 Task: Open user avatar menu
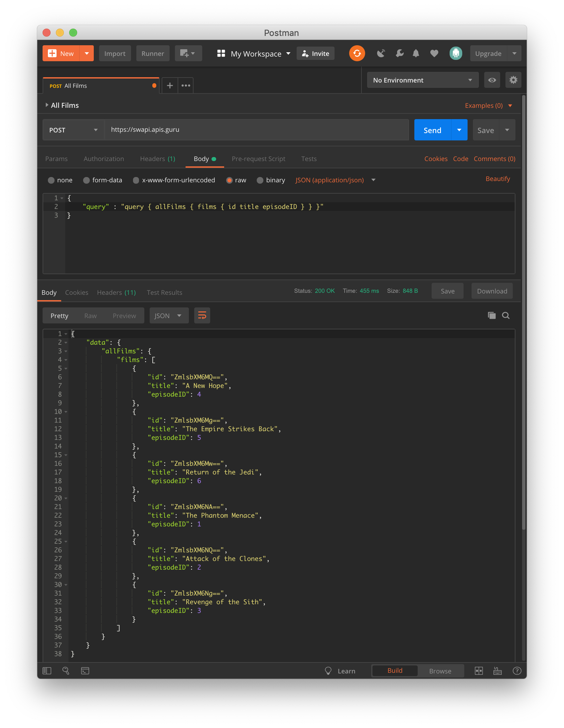[455, 53]
